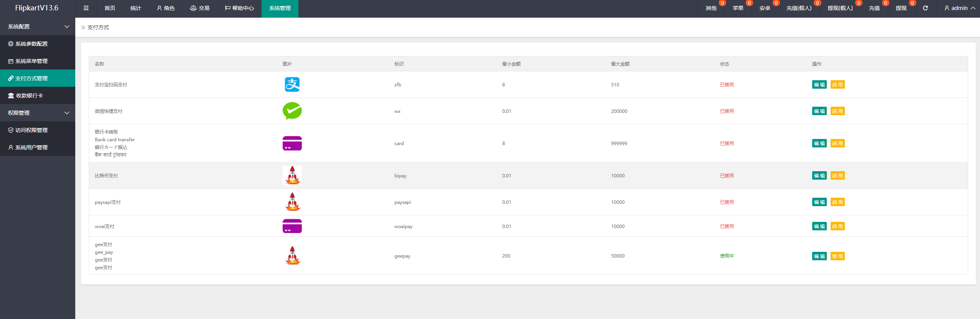Click rocket image in paysapi row
The image size is (980, 319).
tap(292, 202)
